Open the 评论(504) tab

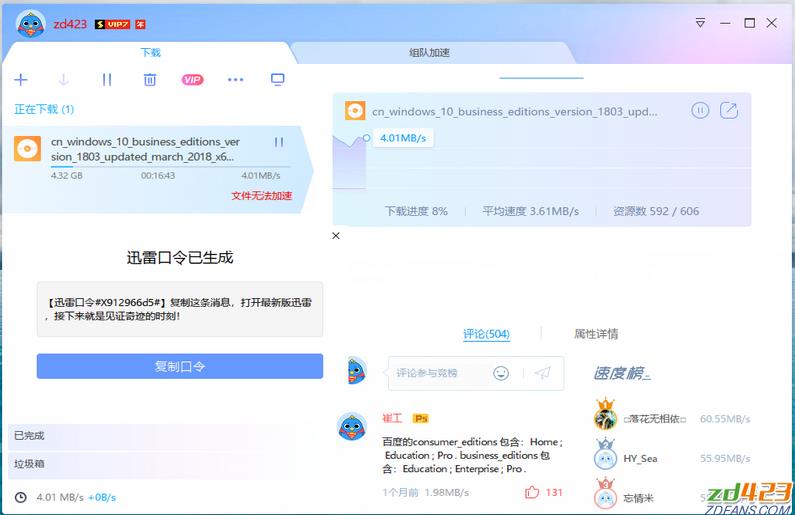(x=486, y=334)
